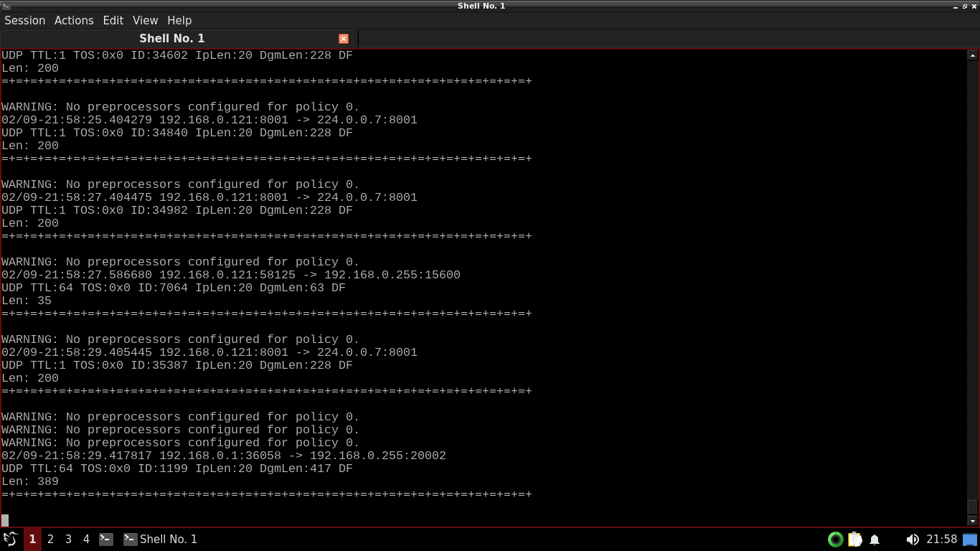The width and height of the screenshot is (980, 551).
Task: Switch to workspace 3
Action: (x=68, y=539)
